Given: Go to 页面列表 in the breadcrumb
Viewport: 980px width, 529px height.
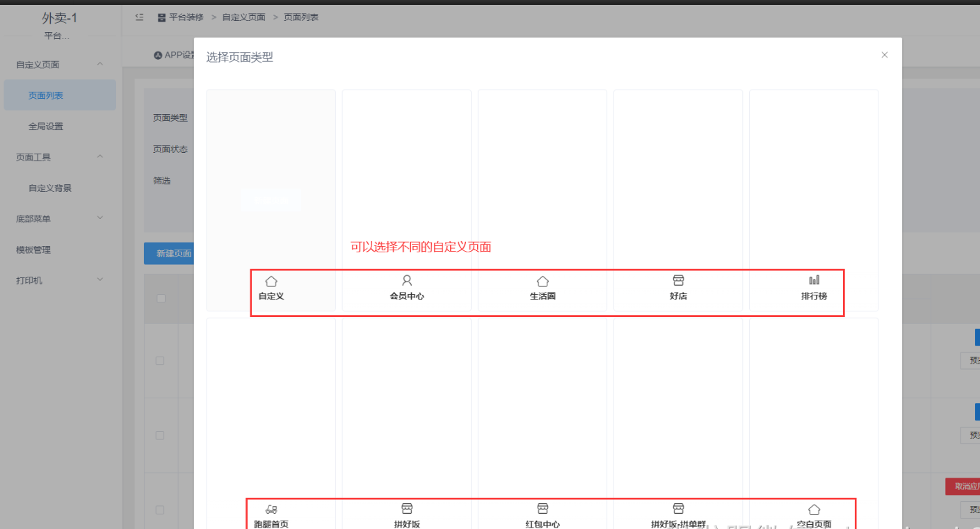Looking at the screenshot, I should 301,17.
